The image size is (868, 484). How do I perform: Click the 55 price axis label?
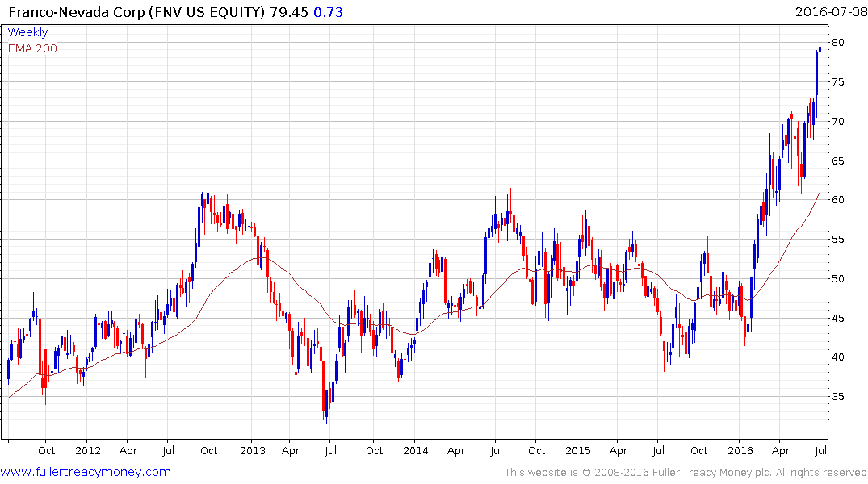[837, 240]
